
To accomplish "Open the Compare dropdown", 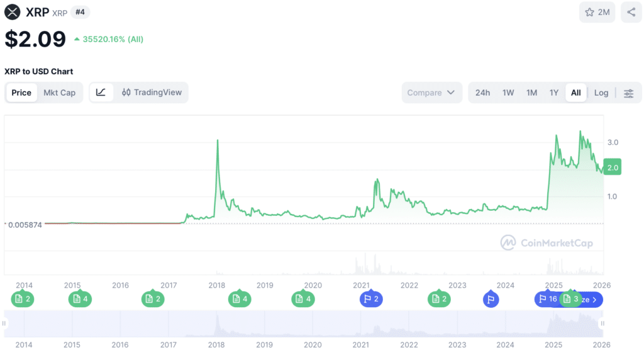I will (x=431, y=93).
